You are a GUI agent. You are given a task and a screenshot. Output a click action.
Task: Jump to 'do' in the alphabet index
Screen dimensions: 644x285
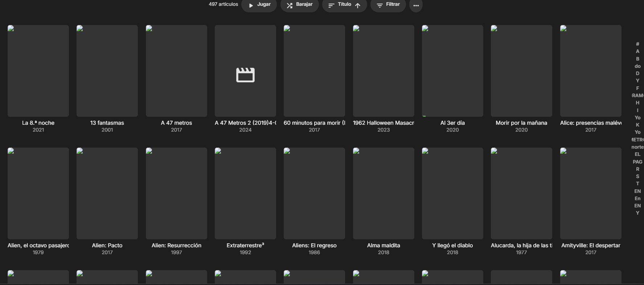(637, 66)
